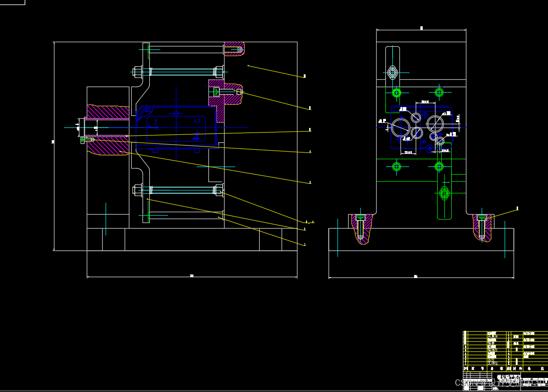Screen dimensions: 548x392
Task: Click the left foot socket screw section
Action: [361, 228]
